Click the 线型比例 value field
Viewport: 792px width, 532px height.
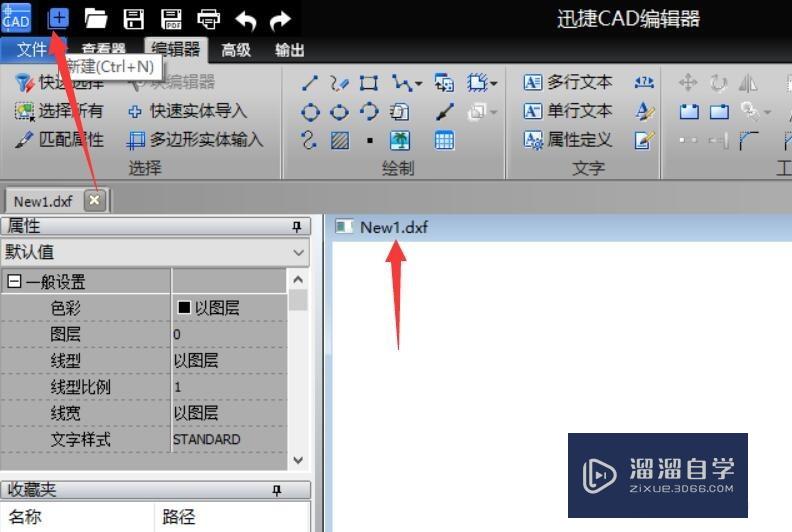[229, 387]
